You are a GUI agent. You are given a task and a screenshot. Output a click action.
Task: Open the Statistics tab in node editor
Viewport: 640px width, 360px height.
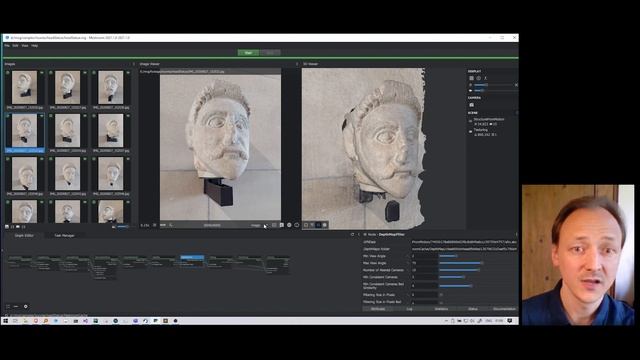pyautogui.click(x=441, y=309)
